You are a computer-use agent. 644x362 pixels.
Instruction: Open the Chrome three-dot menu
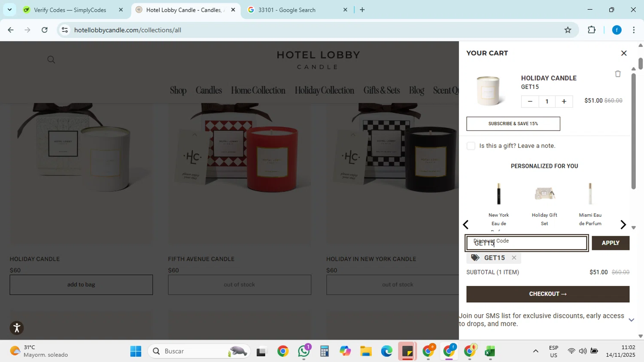pos(634,30)
